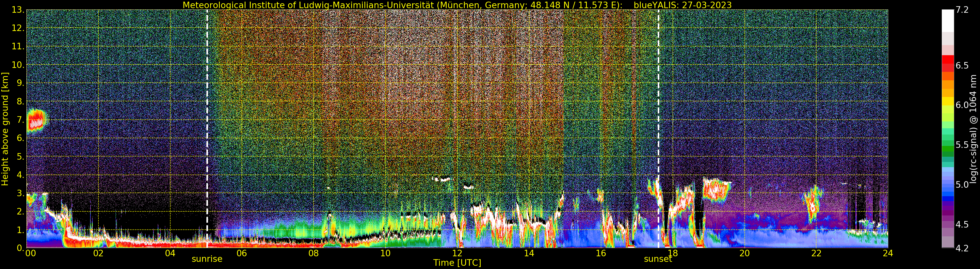980x269 pixels.
Task: Click the 04 time tick label
Action: click(170, 253)
